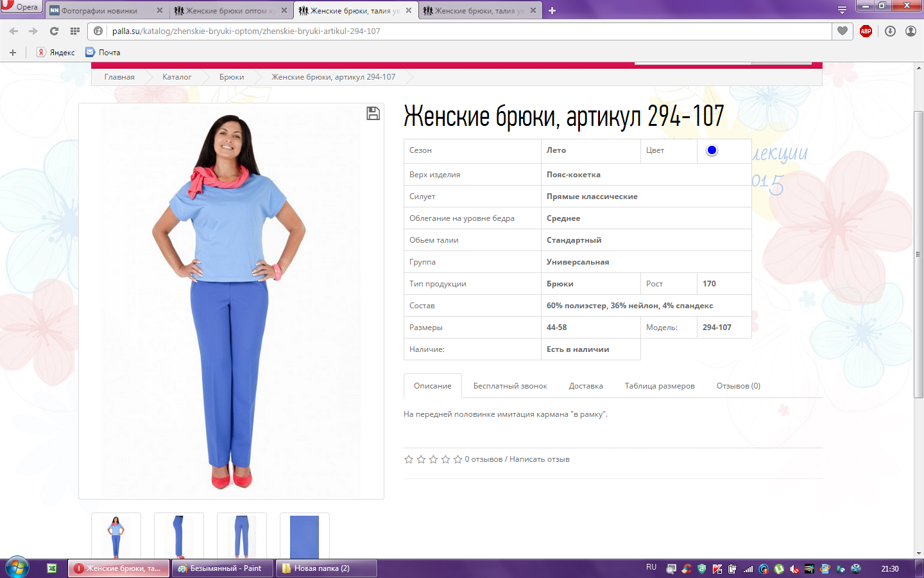
Task: Open the browser downloads panel
Action: (x=890, y=31)
